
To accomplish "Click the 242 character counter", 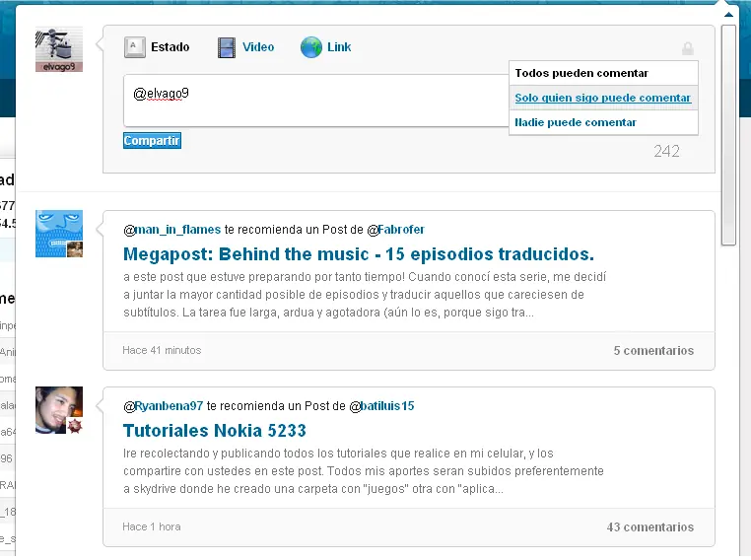I will [x=666, y=152].
